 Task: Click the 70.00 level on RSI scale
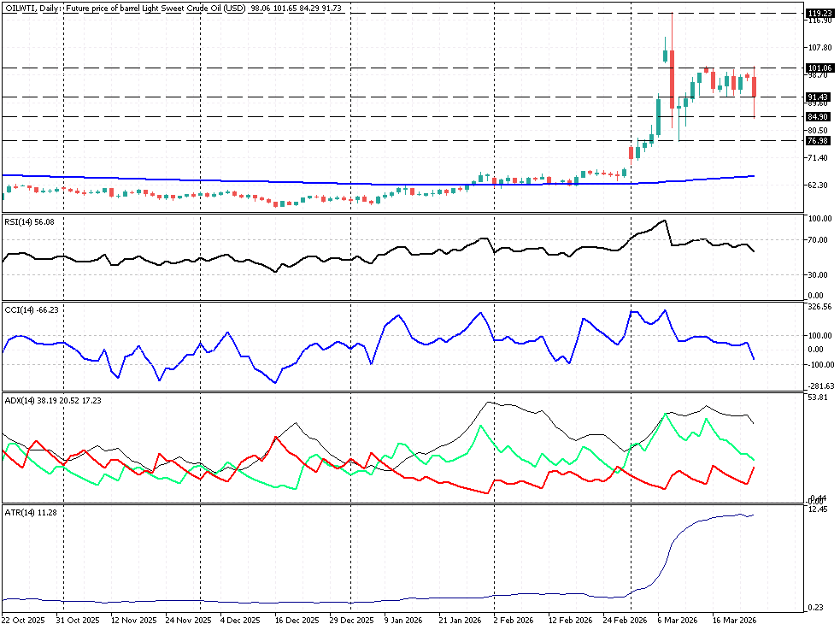point(819,239)
